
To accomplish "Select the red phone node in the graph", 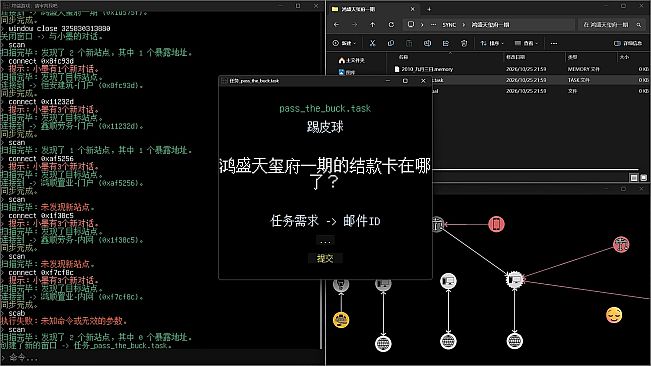I will coord(496,224).
